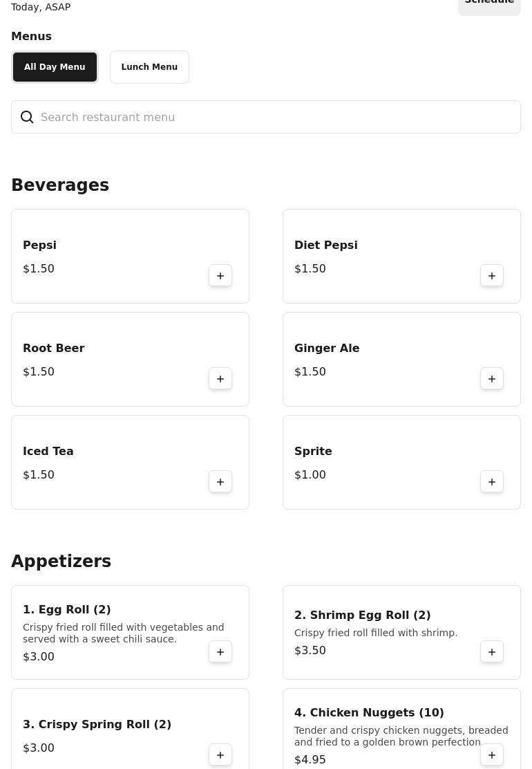
Task: Select the All Day Menu tab
Action: click(x=55, y=67)
